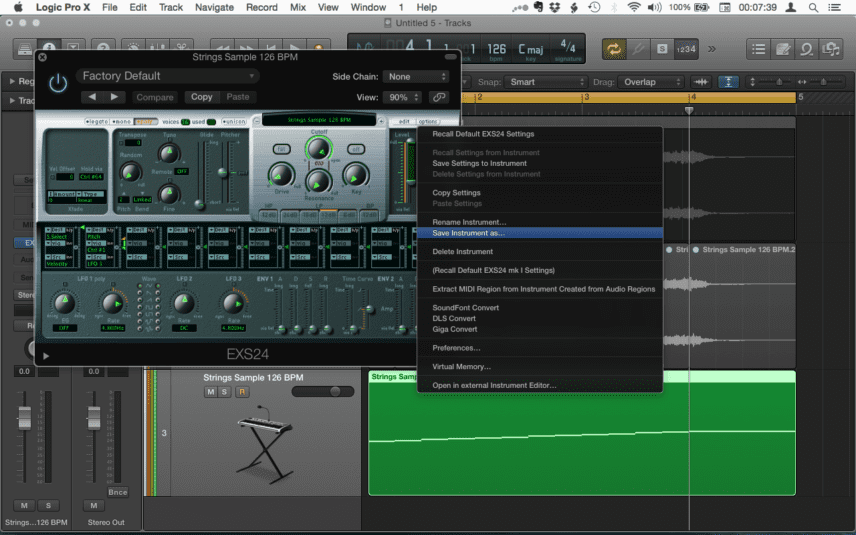The image size is (856, 535).
Task: Expand the Region inspector triangle
Action: (x=12, y=81)
